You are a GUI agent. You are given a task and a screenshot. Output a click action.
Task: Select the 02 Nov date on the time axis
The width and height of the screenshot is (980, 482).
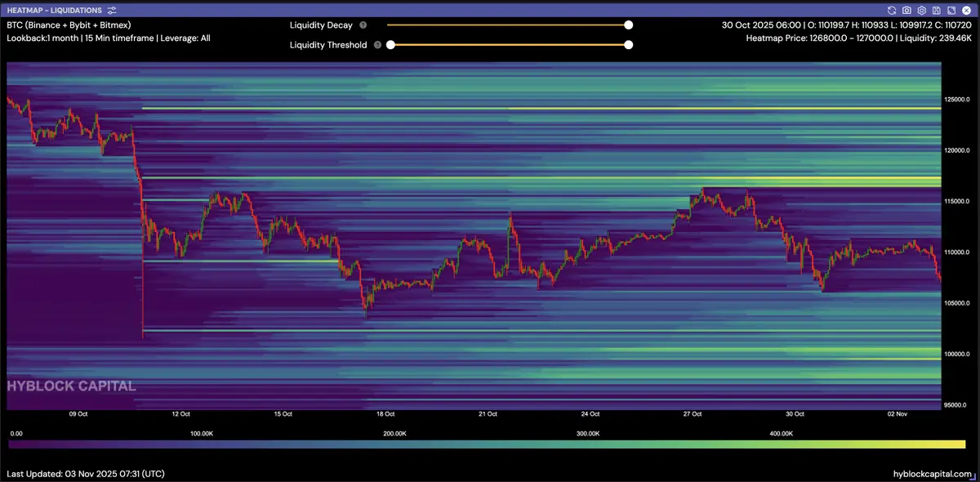pos(896,414)
